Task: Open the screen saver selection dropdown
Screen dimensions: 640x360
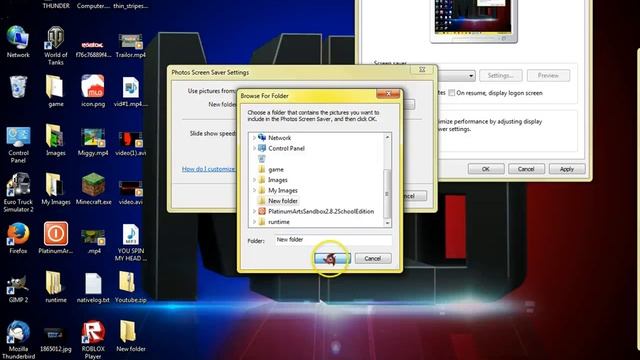Action: 471,76
